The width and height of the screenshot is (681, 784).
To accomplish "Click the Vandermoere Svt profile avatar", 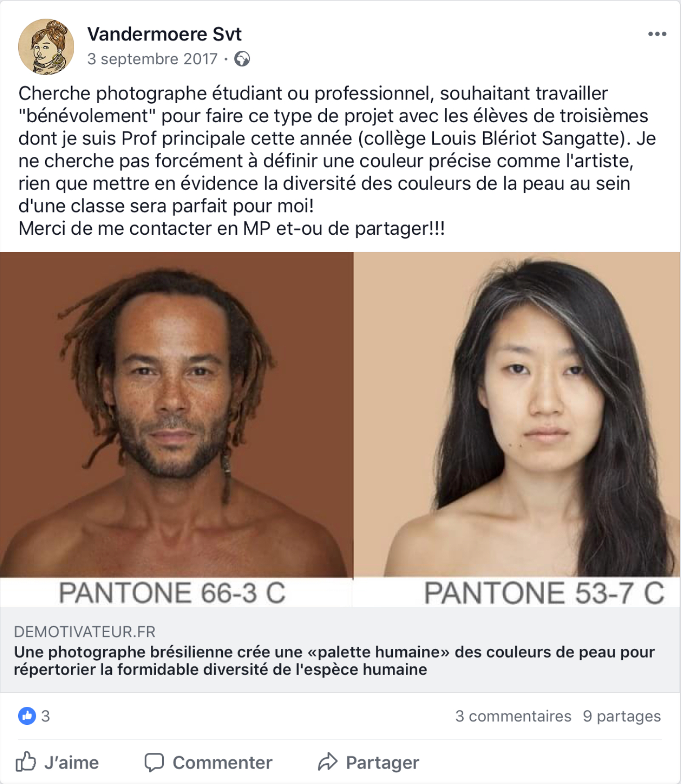I will tap(46, 47).
